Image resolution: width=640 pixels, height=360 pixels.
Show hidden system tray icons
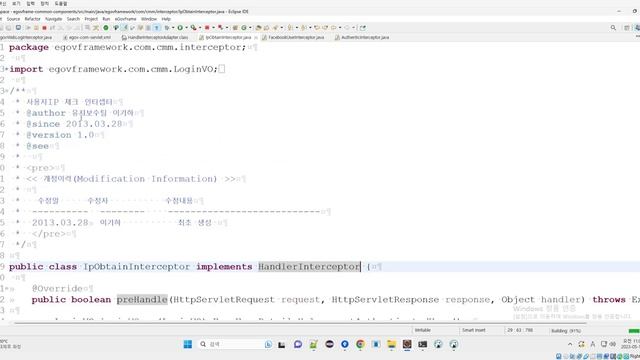point(570,344)
